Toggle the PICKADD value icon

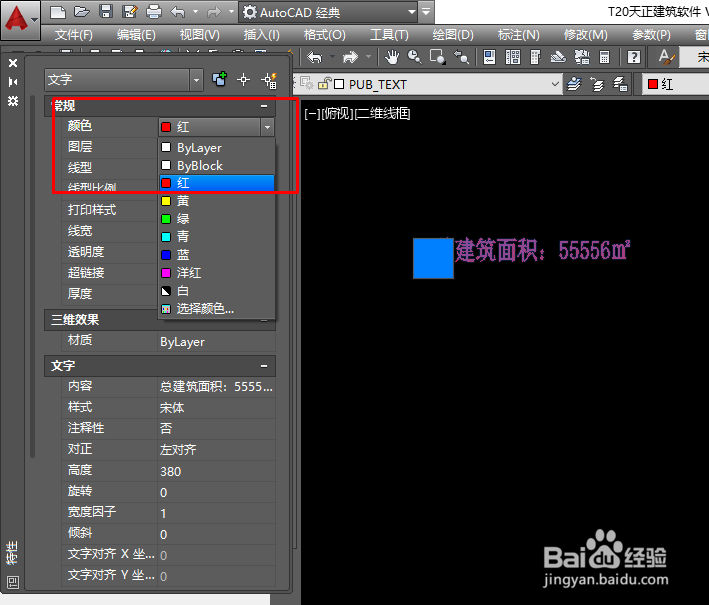click(x=220, y=80)
